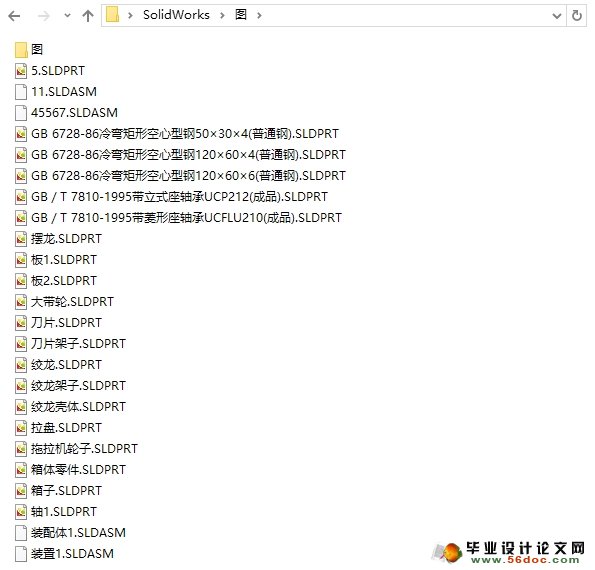
Task: Click icon of 绞龙壳体.SLDPRT
Action: click(21, 407)
